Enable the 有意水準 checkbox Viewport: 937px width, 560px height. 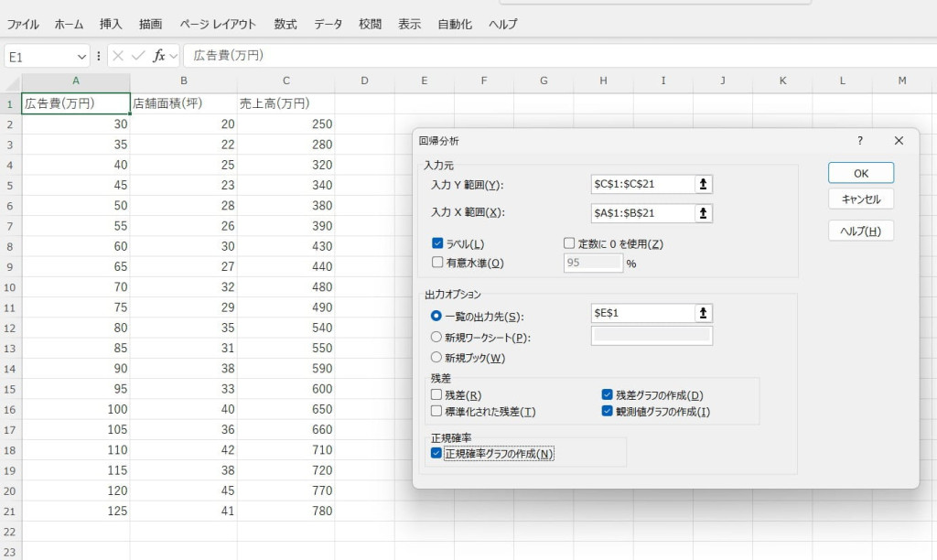tap(437, 263)
